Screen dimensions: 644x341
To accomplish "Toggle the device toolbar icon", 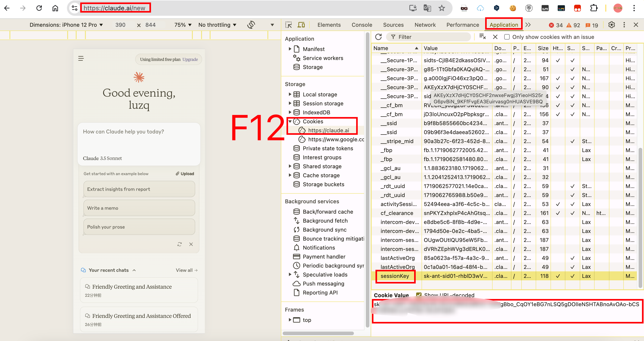I will click(x=301, y=25).
